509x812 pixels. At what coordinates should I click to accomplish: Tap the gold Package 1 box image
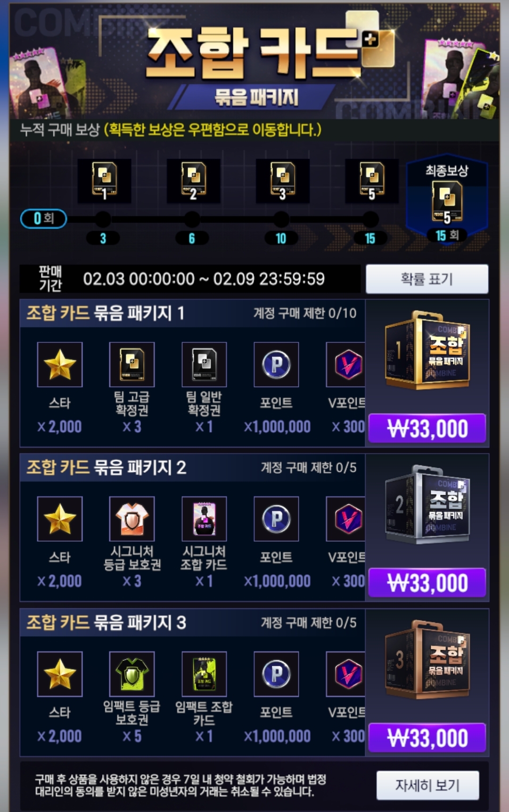[427, 350]
